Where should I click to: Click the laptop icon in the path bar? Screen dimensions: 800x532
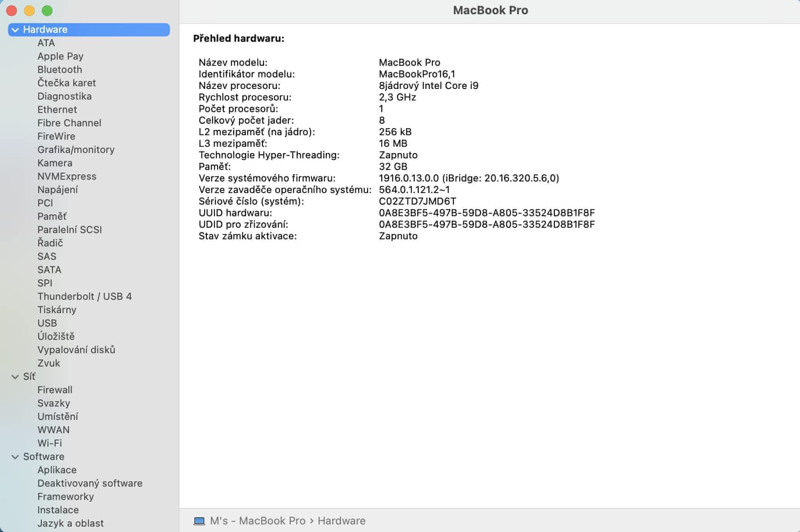pos(199,521)
